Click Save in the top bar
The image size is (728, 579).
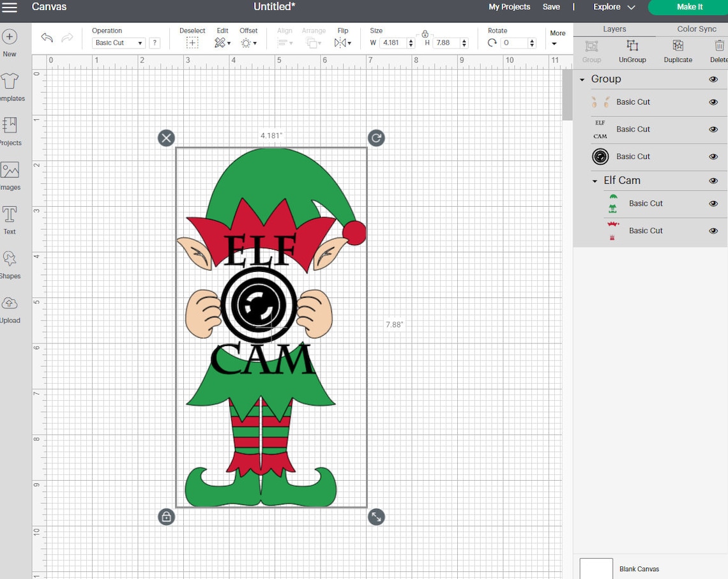pyautogui.click(x=551, y=7)
